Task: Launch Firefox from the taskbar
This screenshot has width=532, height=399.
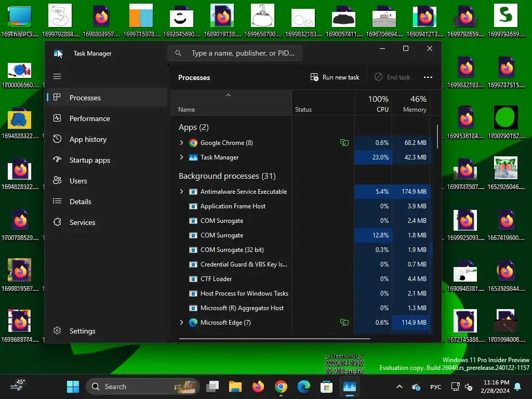Action: tap(258, 387)
